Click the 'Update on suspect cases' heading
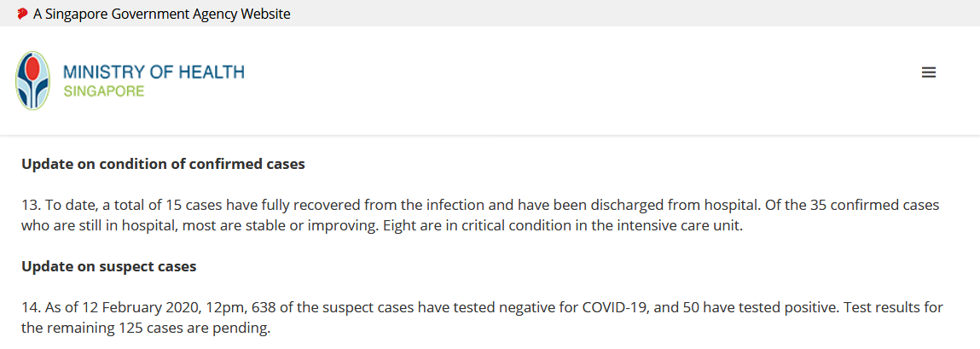Viewport: 980px width, 349px height. point(109,266)
